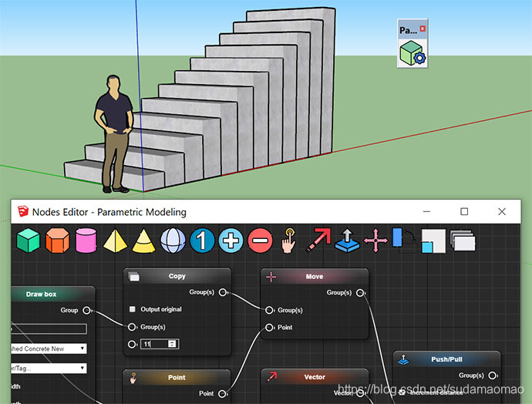Add a Number node with the 1 icon
The image size is (532, 404).
tap(202, 241)
